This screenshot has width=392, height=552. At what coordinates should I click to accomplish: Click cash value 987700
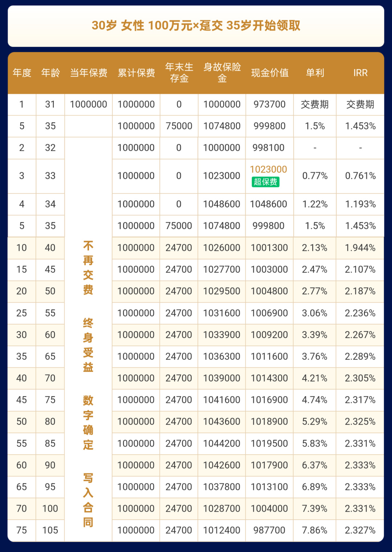pyautogui.click(x=269, y=530)
